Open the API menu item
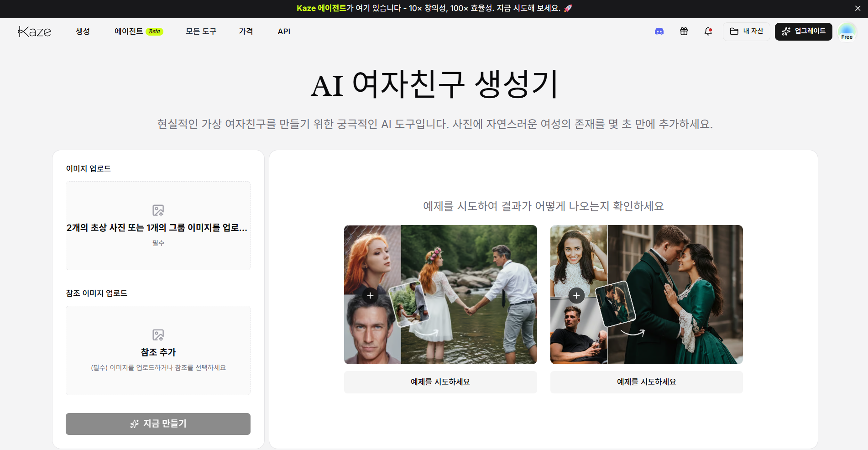The image size is (868, 450). 284,31
